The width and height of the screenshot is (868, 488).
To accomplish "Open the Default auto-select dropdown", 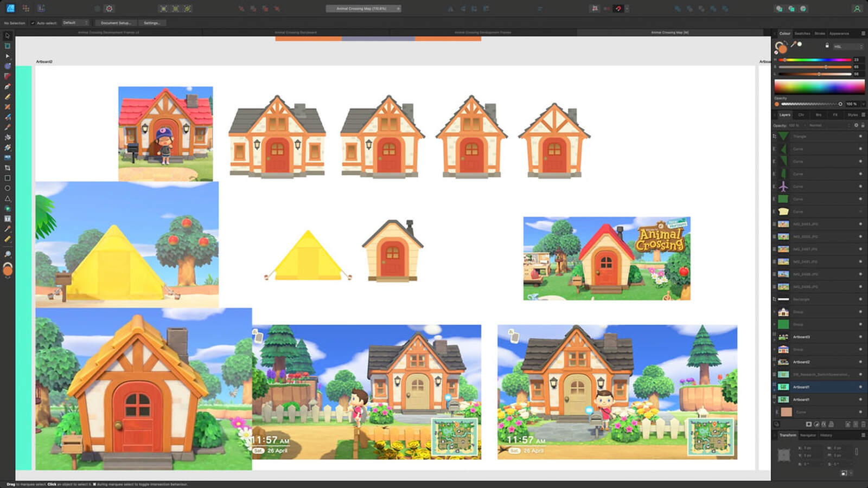I will tap(75, 23).
